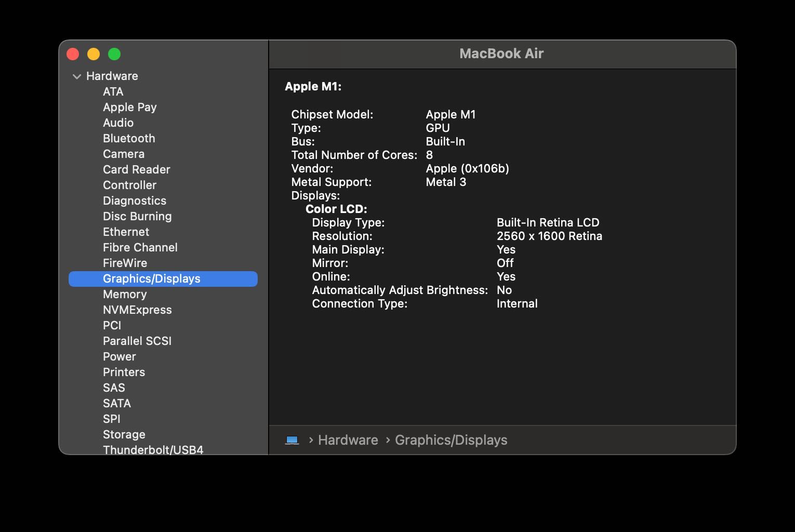The image size is (795, 532).
Task: Click the 2560 x 1600 Retina value
Action: (549, 236)
